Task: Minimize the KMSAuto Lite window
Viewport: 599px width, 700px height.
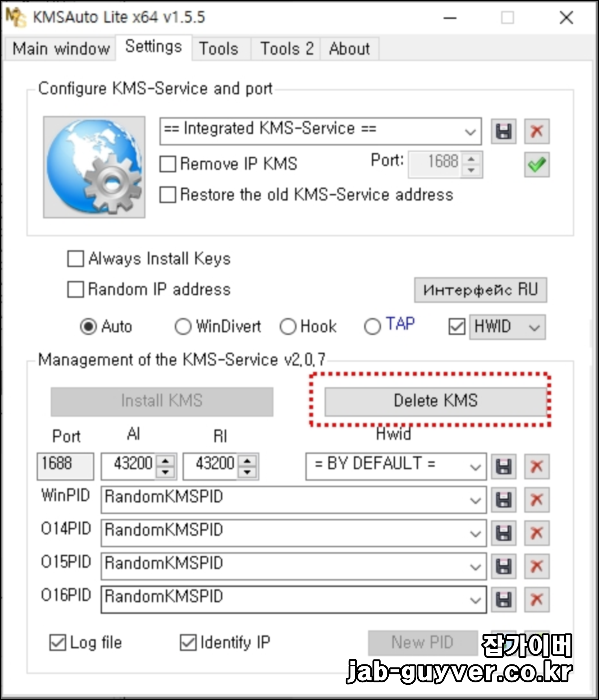Action: coord(450,18)
